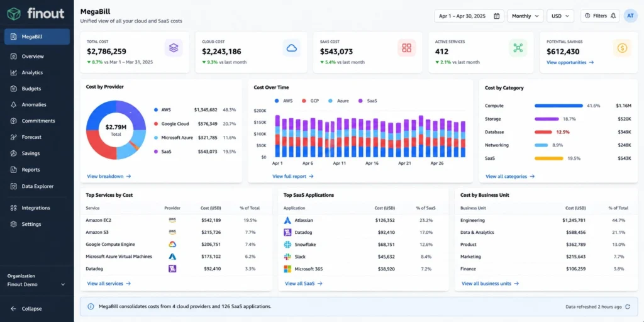This screenshot has width=644, height=322.
Task: Click the Anomalies bell icon in sidebar
Action: (x=14, y=104)
